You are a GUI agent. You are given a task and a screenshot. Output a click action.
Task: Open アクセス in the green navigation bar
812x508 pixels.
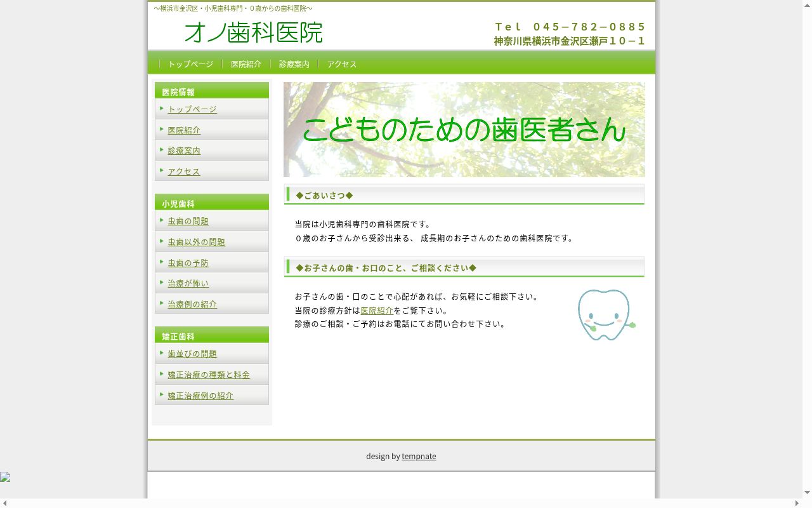342,64
